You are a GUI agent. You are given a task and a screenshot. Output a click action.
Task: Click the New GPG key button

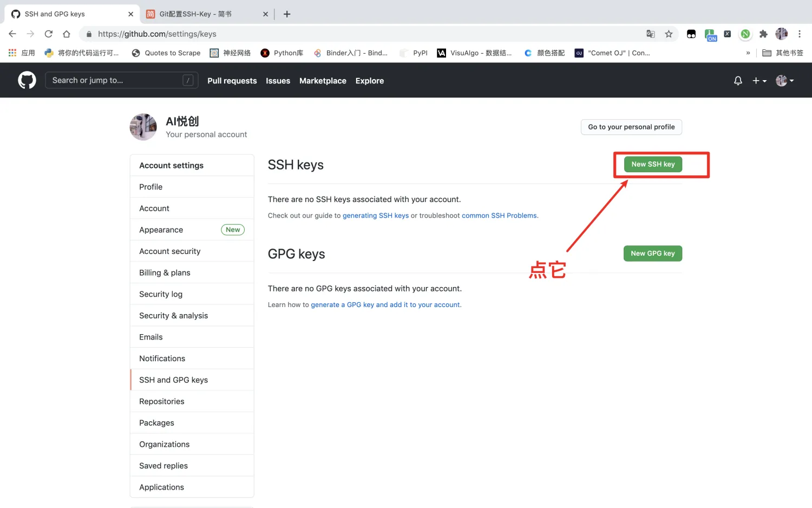coord(653,253)
